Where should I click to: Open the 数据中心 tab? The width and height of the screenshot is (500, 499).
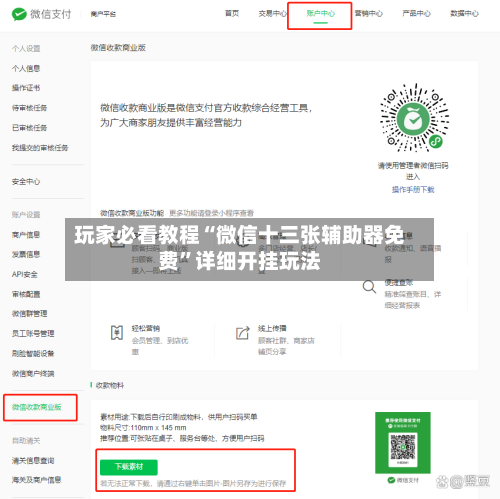tap(464, 13)
